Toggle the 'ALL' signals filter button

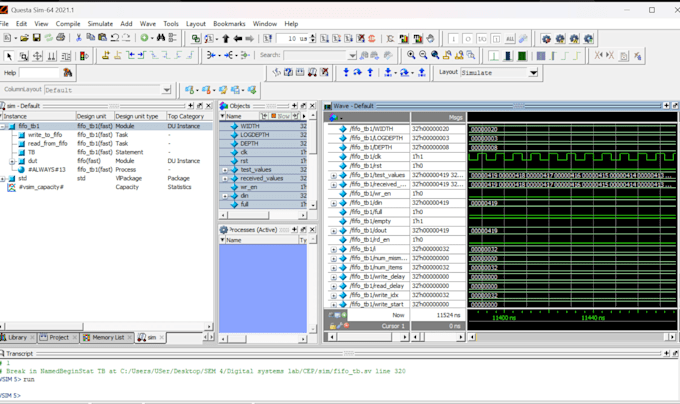(x=510, y=39)
